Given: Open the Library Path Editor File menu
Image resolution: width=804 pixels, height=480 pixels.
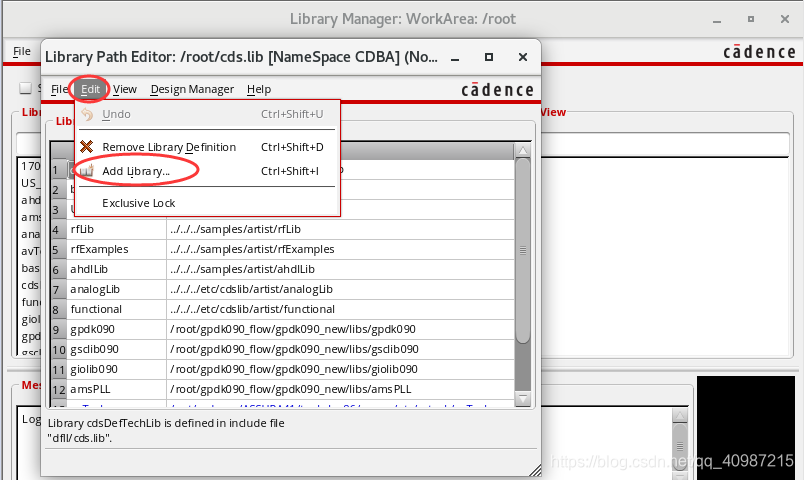Looking at the screenshot, I should [59, 89].
